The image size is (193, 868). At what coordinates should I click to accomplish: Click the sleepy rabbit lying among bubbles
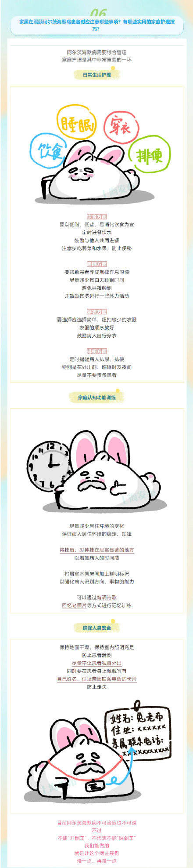point(94,174)
